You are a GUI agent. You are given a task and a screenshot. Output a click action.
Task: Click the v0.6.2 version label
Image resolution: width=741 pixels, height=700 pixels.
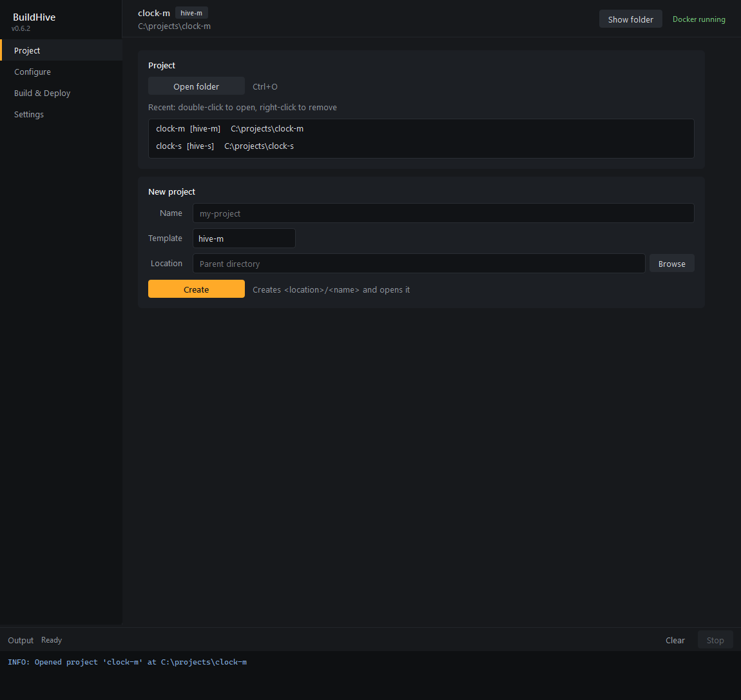tap(21, 28)
